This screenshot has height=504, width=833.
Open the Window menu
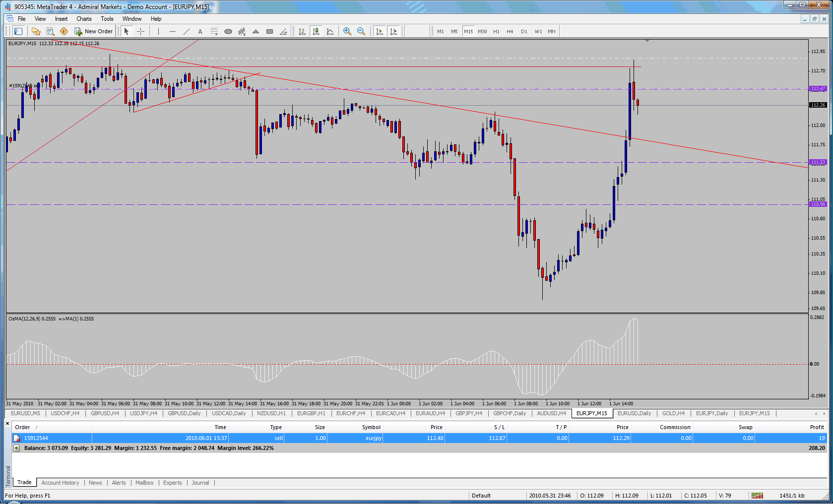coord(132,19)
